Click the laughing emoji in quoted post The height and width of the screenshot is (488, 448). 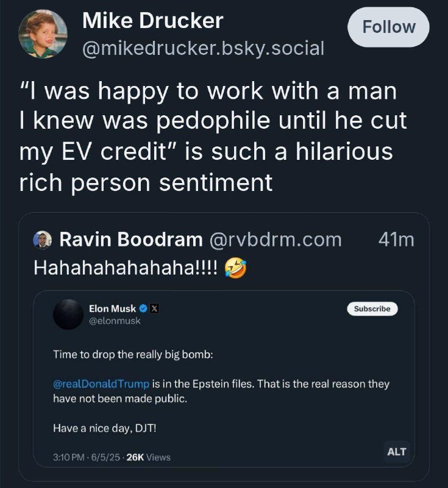point(236,268)
